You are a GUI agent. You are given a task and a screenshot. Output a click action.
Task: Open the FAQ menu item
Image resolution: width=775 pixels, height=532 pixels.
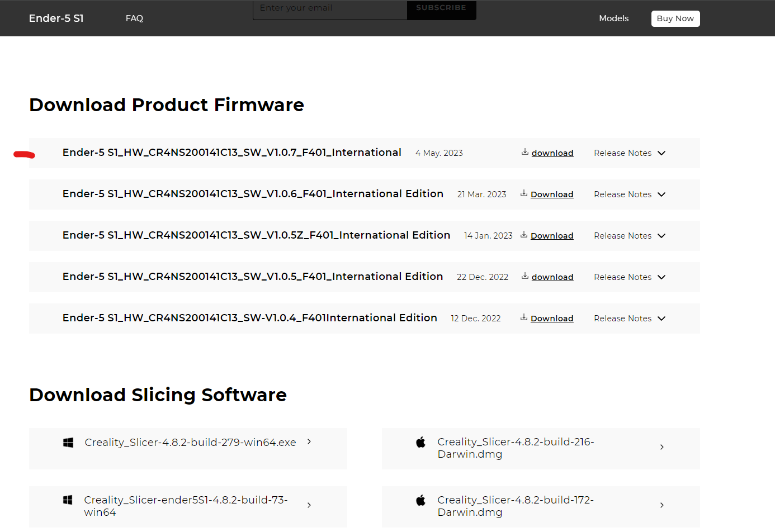pyautogui.click(x=134, y=18)
